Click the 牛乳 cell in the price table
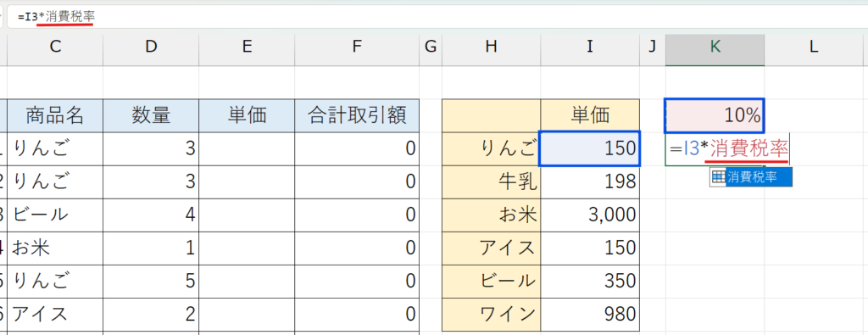 (491, 182)
